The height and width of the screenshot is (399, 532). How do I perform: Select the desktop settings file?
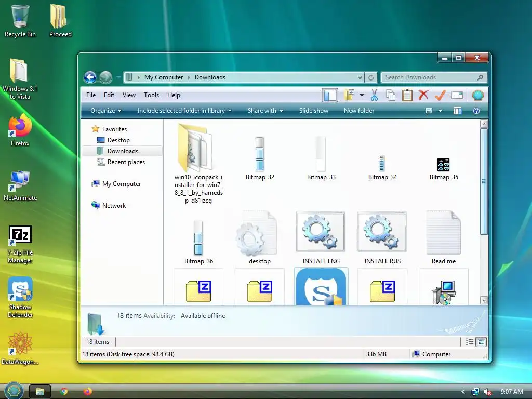260,237
